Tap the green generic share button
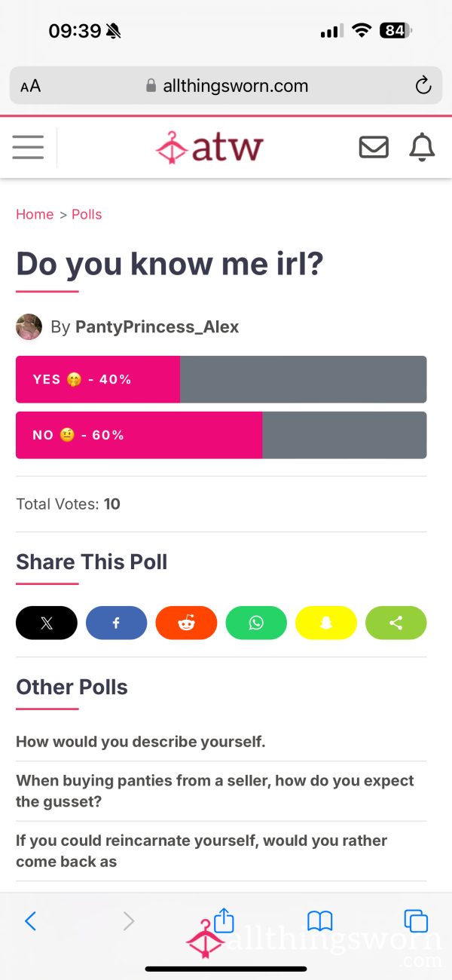Viewport: 452px width, 980px height. click(x=396, y=623)
